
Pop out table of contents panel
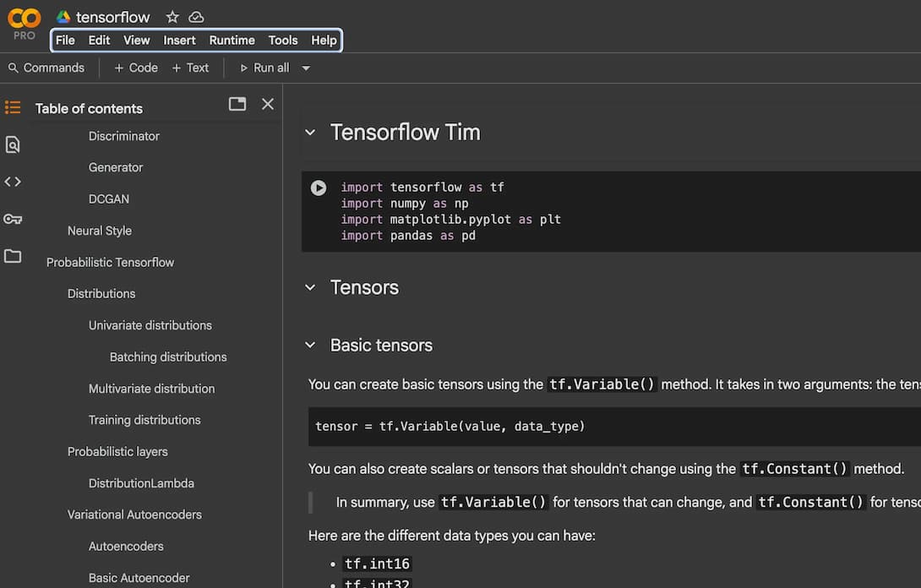237,104
